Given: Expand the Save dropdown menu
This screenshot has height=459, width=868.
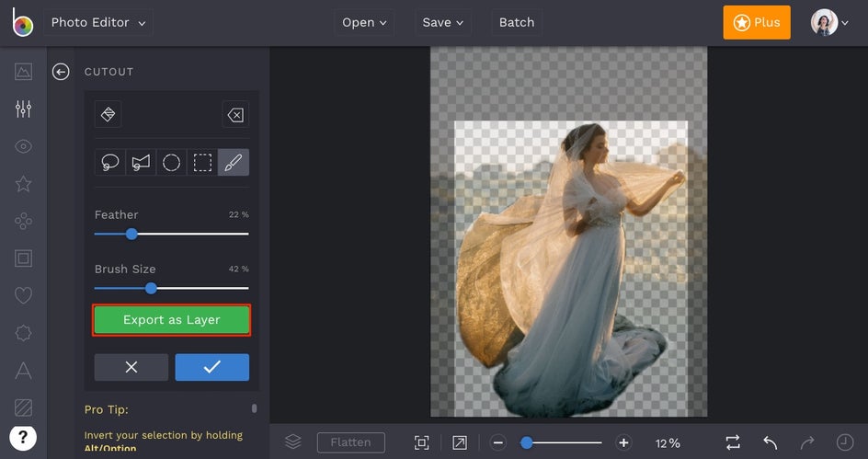Looking at the screenshot, I should point(442,23).
